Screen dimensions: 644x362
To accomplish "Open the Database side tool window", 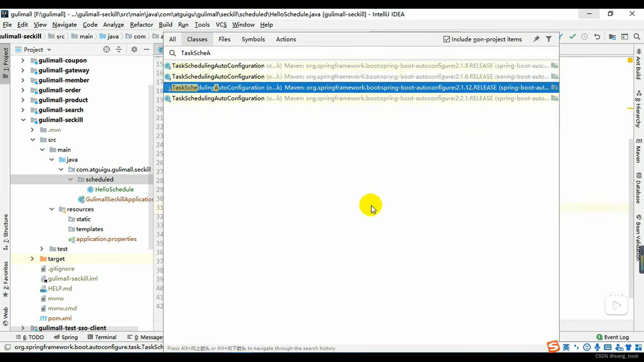I will (638, 188).
